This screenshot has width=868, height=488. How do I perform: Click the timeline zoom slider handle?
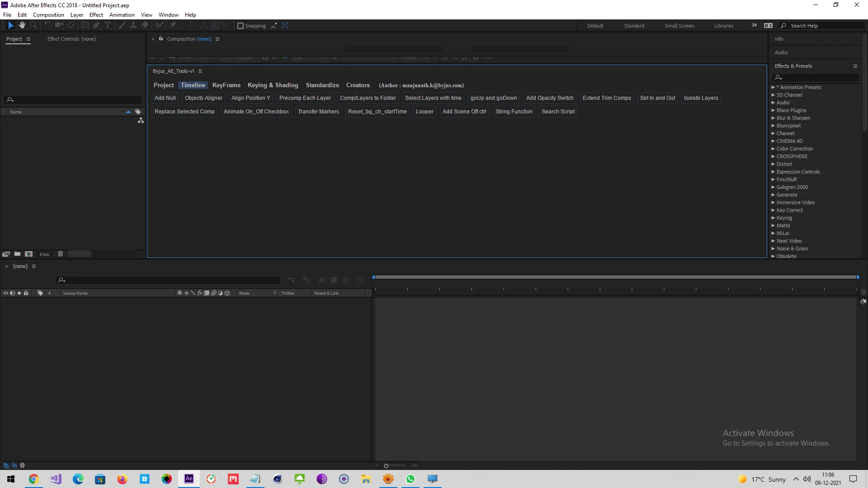386,466
